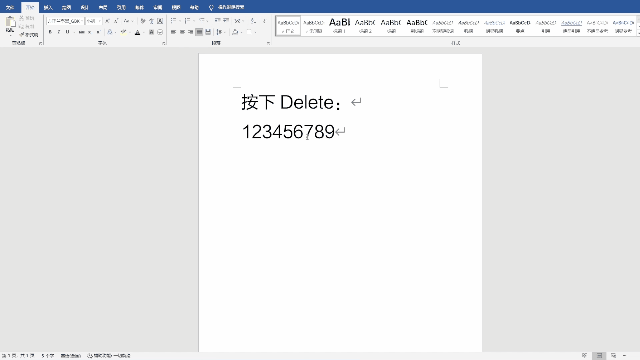Apply distributed alignment to paragraph
This screenshot has height=360, width=640.
[x=208, y=32]
